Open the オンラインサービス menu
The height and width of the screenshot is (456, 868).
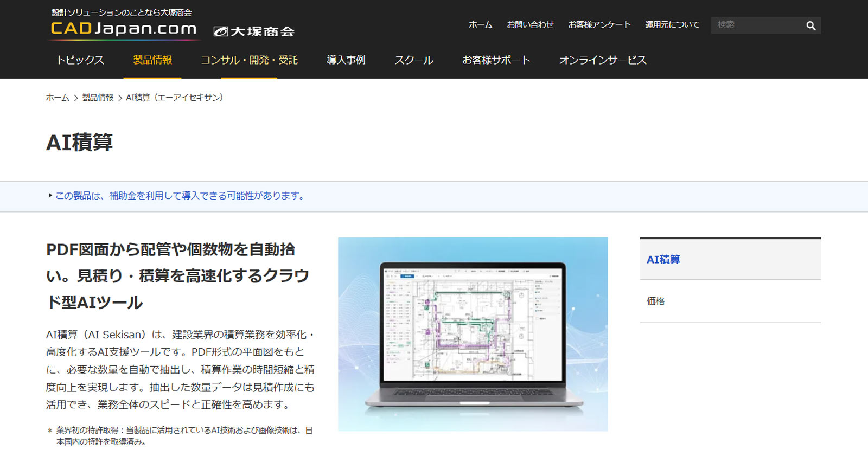click(603, 60)
